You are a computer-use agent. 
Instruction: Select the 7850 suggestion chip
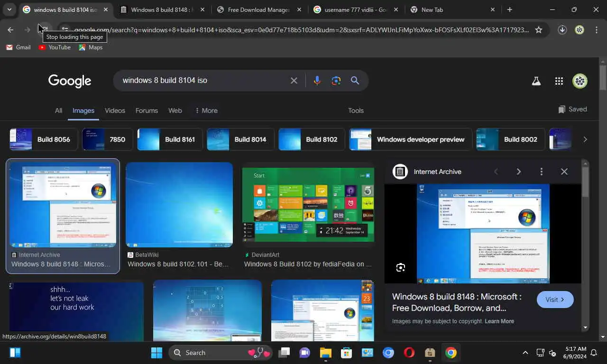(x=108, y=139)
